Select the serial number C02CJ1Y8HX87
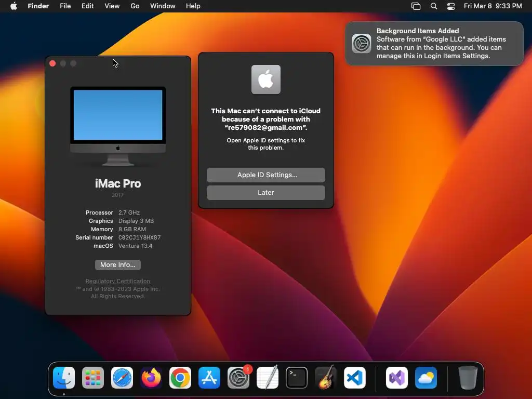 139,237
